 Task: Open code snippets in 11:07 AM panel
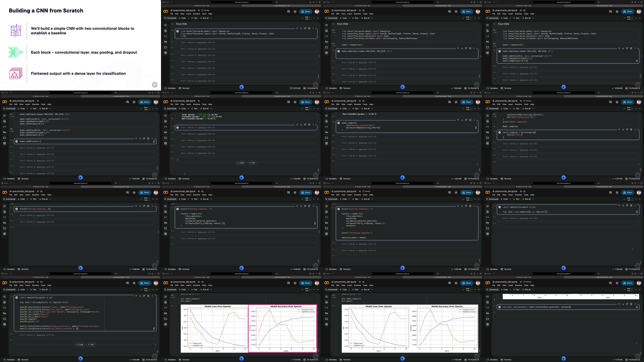tap(487, 127)
